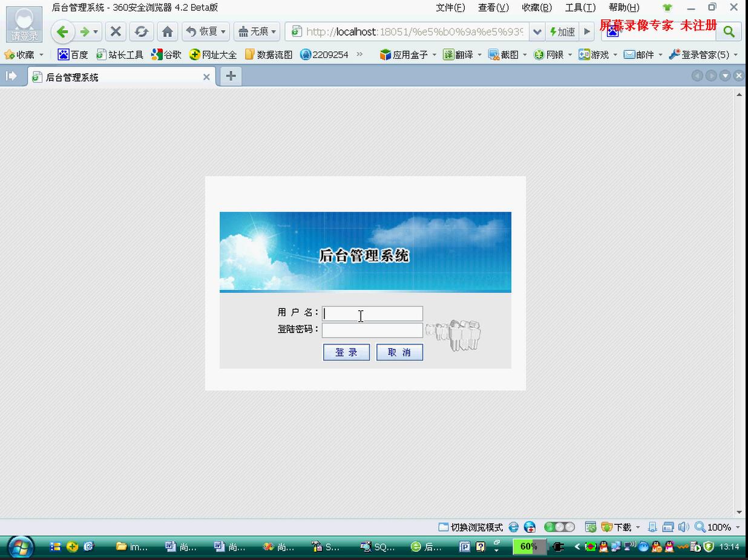Open the 邮件 mail dropdown
The width and height of the screenshot is (748, 560).
[644, 54]
